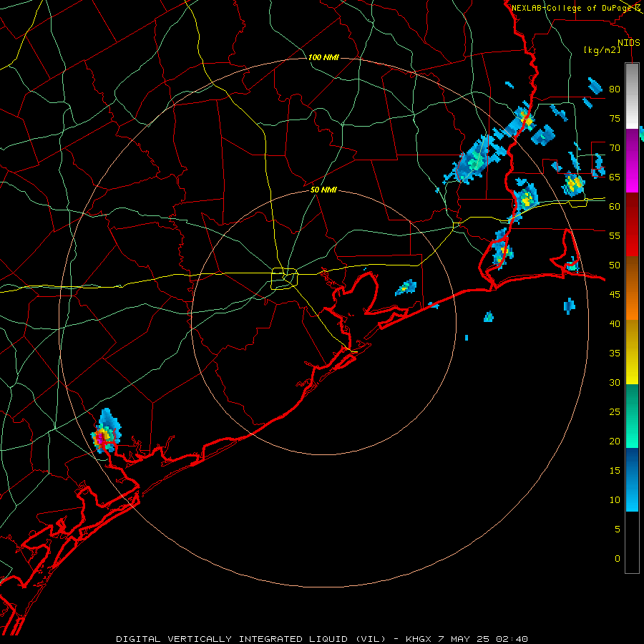Click the magenta-core storm cell in the southwest
This screenshot has width=644, height=644.
click(106, 431)
